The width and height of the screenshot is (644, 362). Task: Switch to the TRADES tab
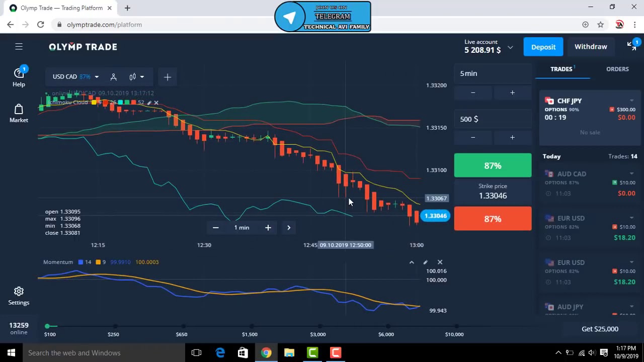(x=562, y=69)
